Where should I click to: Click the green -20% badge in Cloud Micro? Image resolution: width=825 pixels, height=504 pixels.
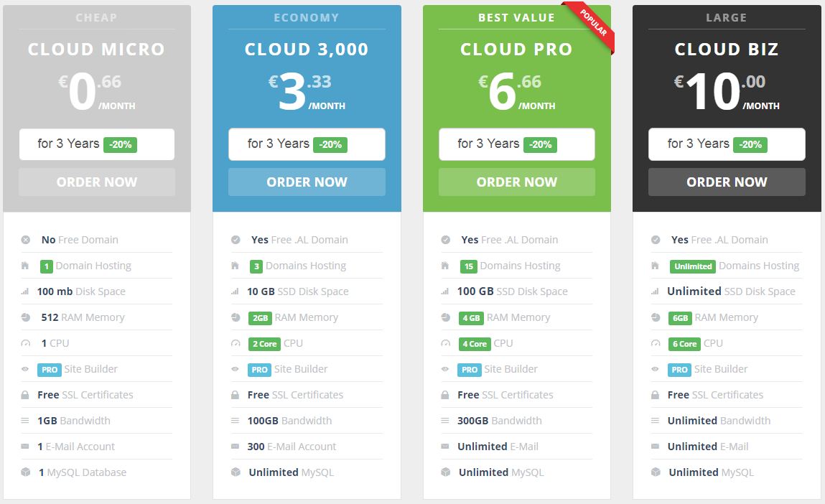pos(120,145)
